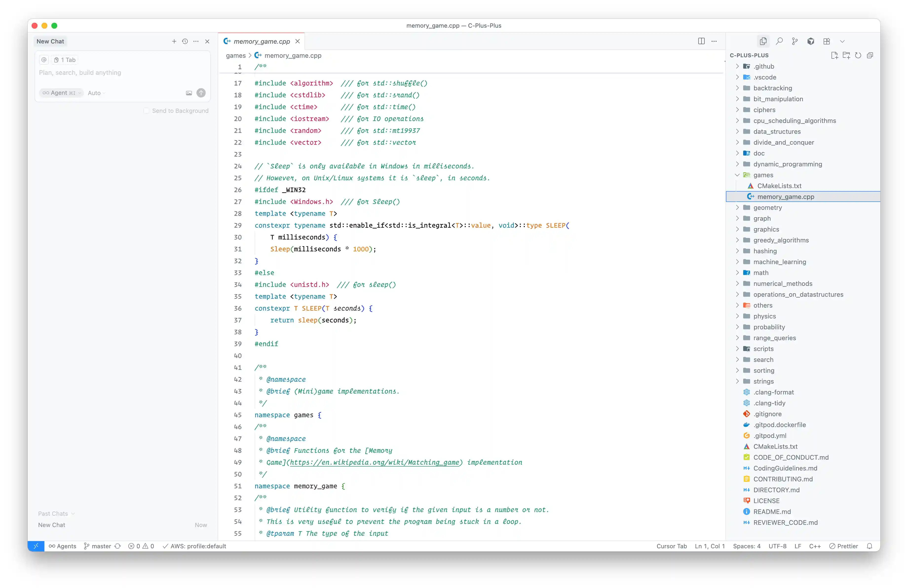This screenshot has width=908, height=588.
Task: Open the Source Control panel icon
Action: point(795,41)
